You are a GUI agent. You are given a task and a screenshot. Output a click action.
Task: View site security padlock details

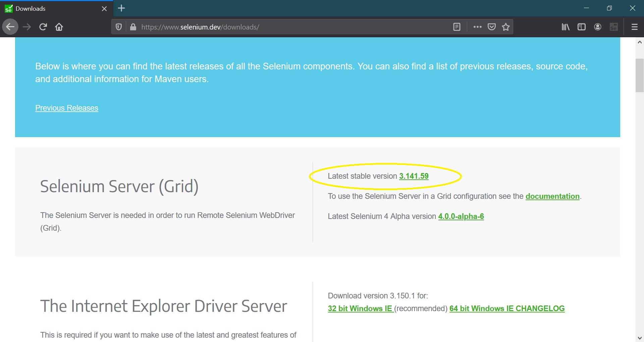point(133,27)
